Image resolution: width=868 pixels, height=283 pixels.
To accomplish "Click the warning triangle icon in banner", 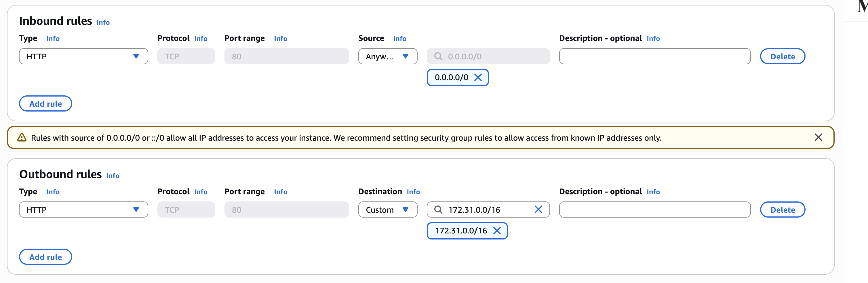I will click(22, 138).
